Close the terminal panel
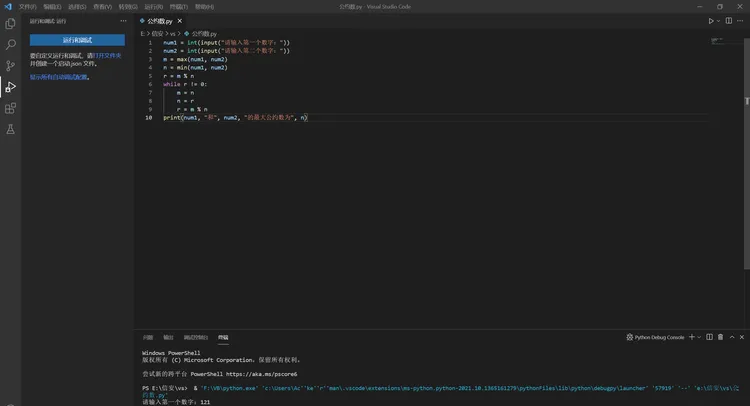 [x=742, y=337]
